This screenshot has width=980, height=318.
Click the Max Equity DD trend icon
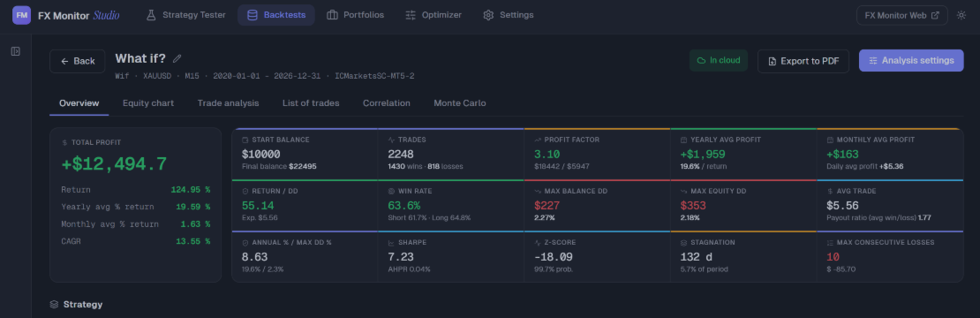(x=683, y=191)
